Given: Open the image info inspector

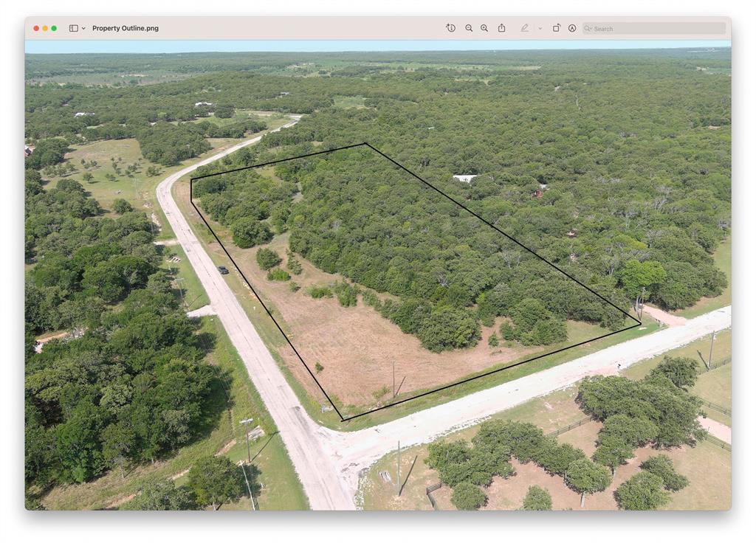Looking at the screenshot, I should point(450,28).
